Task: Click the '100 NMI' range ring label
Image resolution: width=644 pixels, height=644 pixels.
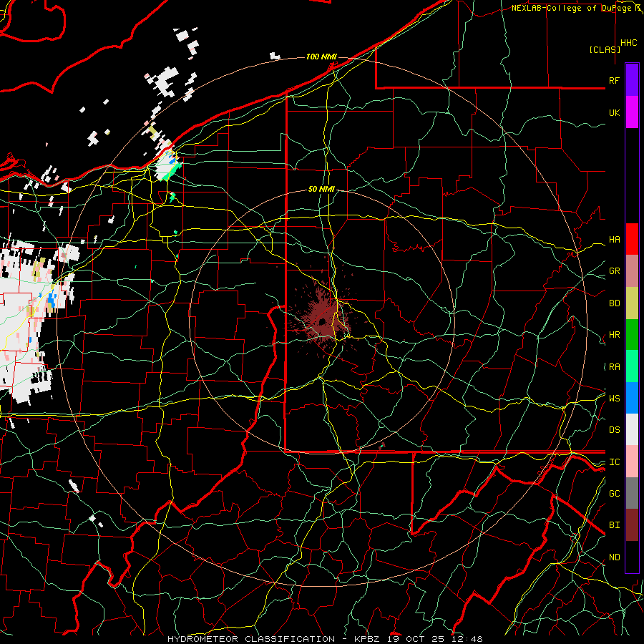Action: [x=321, y=57]
